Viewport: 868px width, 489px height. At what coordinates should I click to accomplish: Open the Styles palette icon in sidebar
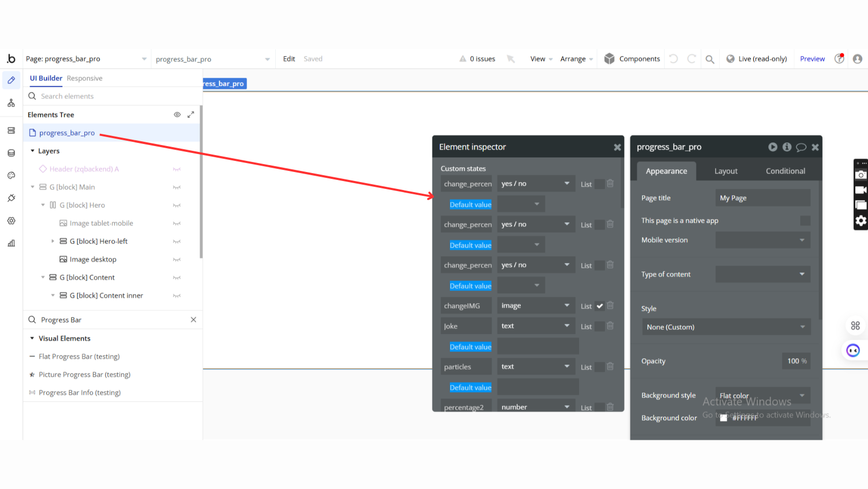(11, 176)
